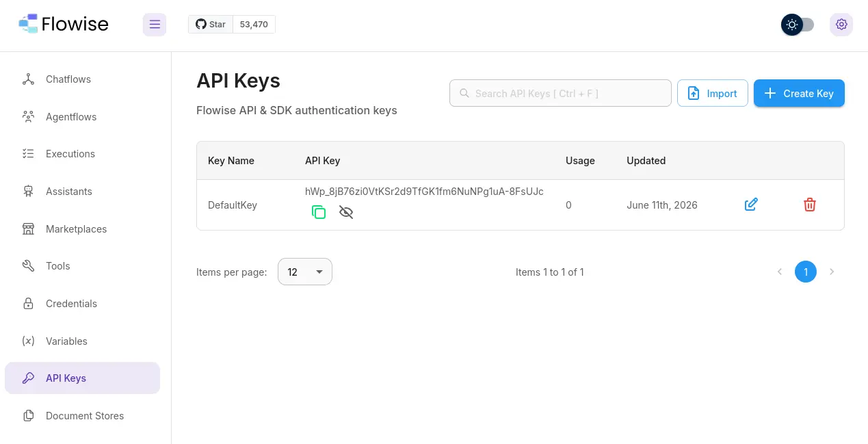Viewport: 868px width, 444px height.
Task: Click the GitHub Star button
Action: pyautogui.click(x=211, y=25)
